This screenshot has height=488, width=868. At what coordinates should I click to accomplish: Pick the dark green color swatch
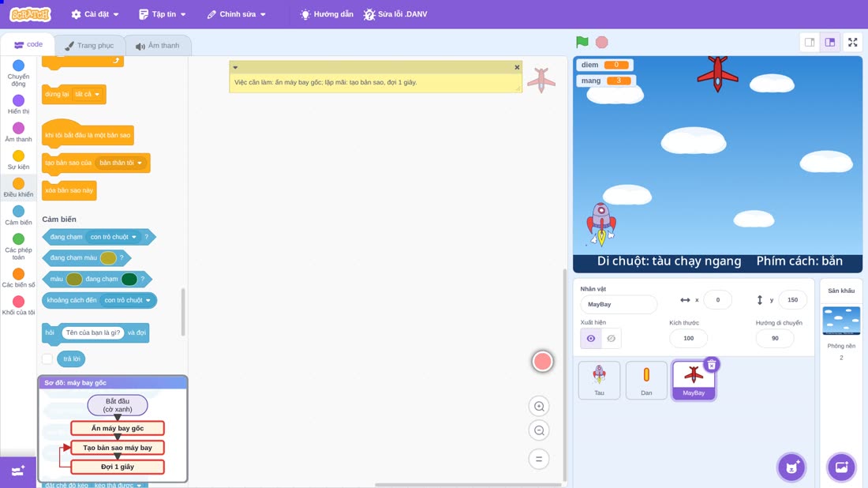[129, 280]
